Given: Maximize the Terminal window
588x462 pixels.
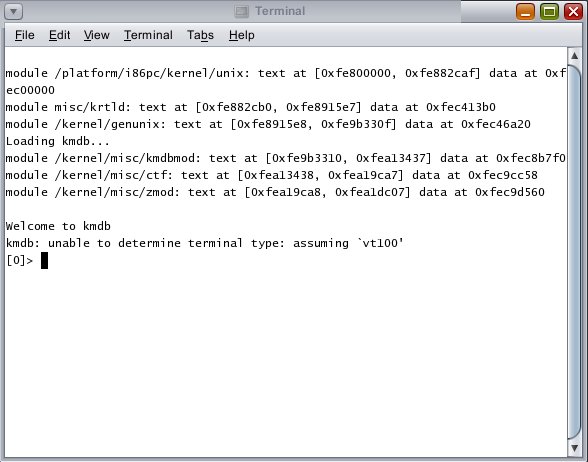Looking at the screenshot, I should click(549, 11).
